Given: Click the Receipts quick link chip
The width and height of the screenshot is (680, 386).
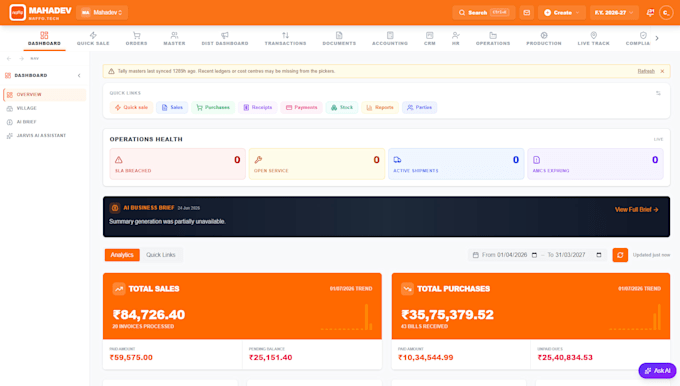Looking at the screenshot, I should point(258,108).
